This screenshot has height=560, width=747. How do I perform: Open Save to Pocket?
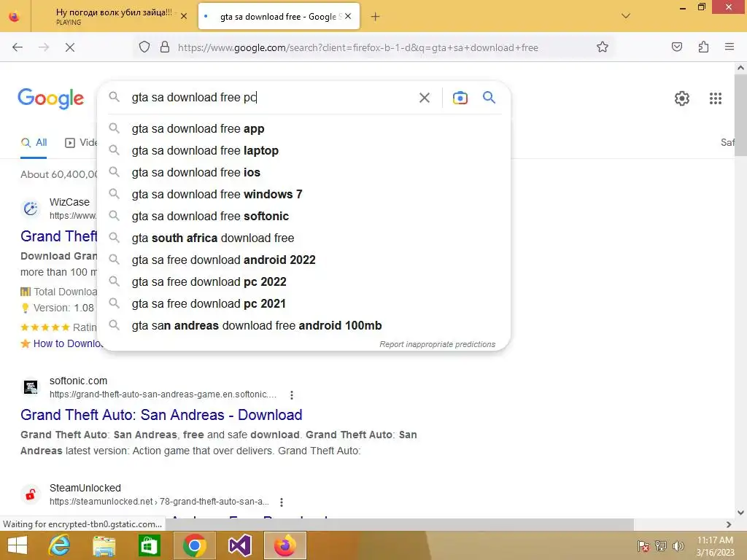(x=676, y=47)
